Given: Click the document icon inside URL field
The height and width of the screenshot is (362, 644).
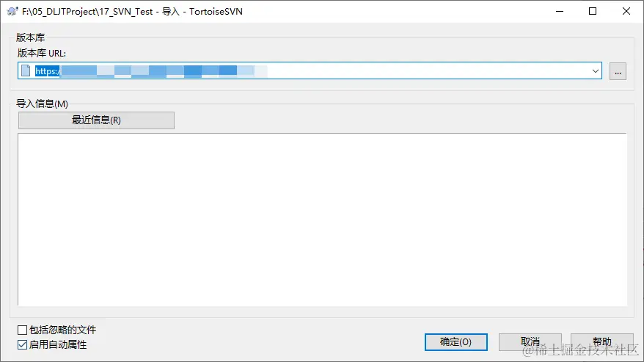Looking at the screenshot, I should (26, 70).
